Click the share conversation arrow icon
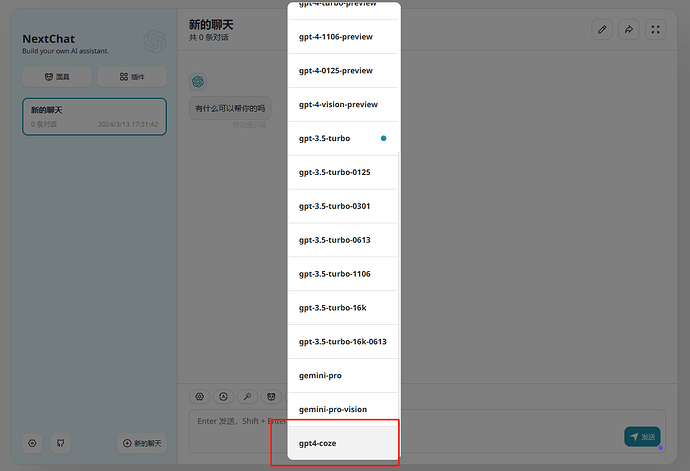This screenshot has height=471, width=690. [x=628, y=29]
